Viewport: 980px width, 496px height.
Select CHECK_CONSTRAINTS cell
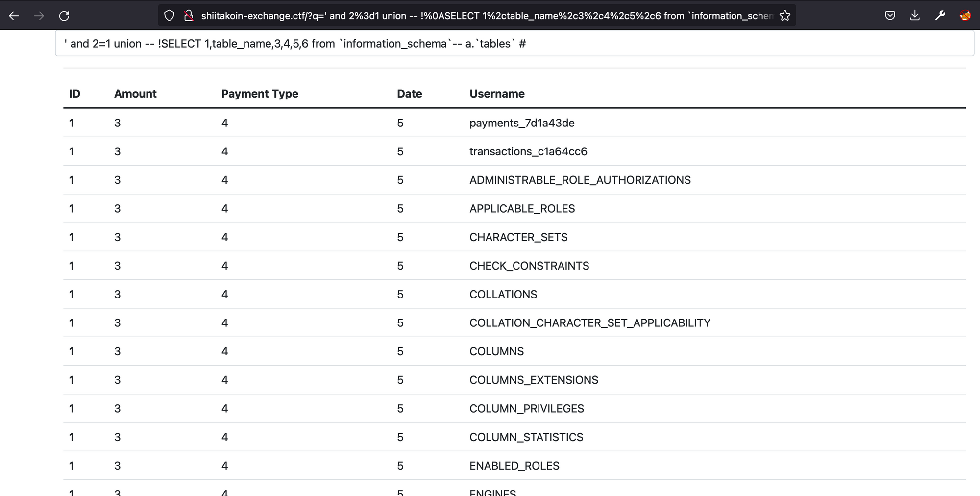(x=529, y=266)
